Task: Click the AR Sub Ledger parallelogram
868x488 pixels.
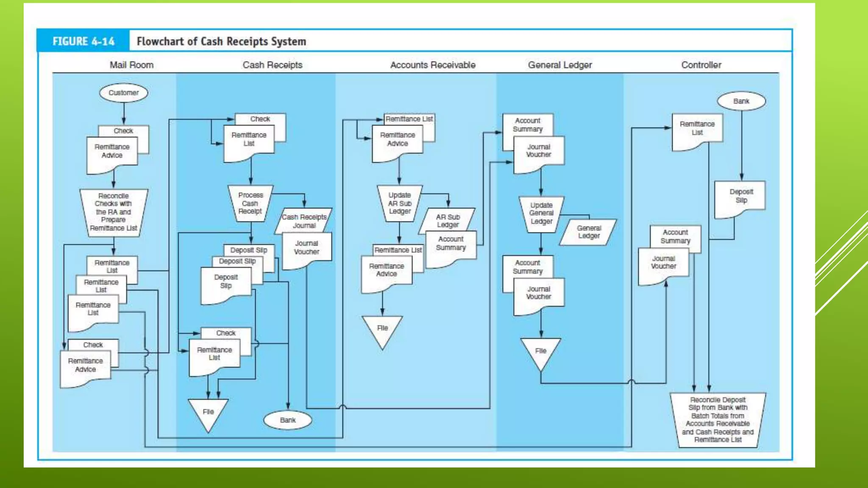Action: point(448,221)
